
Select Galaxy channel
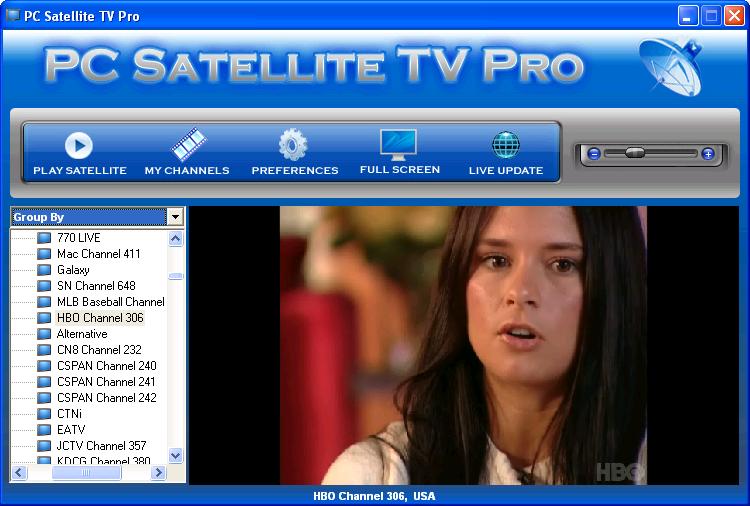tap(73, 270)
